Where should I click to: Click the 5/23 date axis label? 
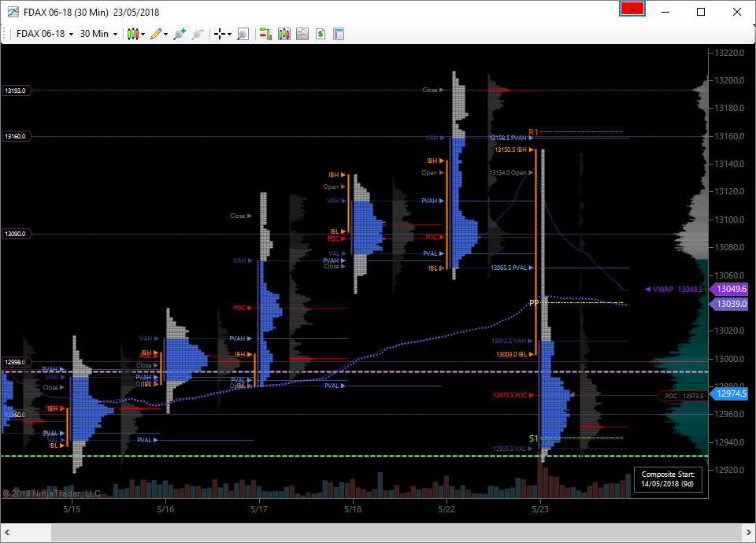tap(540, 509)
